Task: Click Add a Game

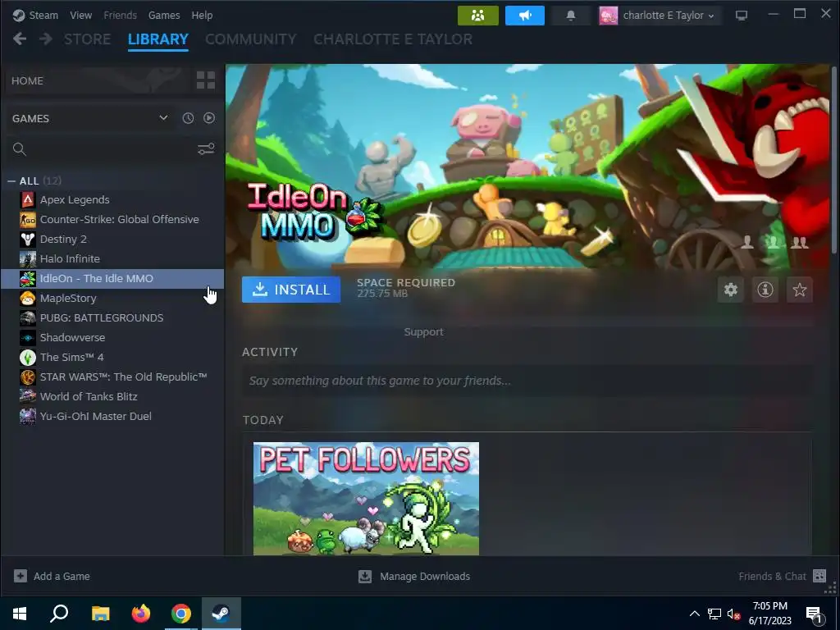Action: pyautogui.click(x=62, y=577)
